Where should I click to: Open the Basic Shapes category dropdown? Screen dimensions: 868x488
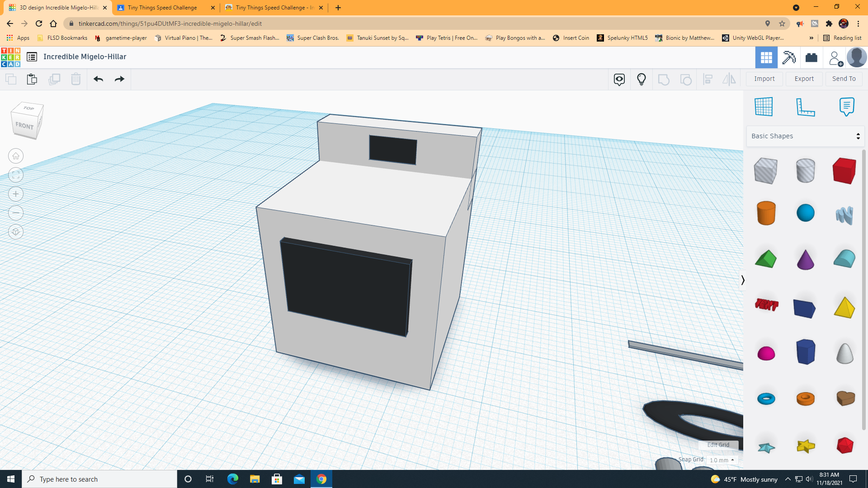[x=805, y=136]
